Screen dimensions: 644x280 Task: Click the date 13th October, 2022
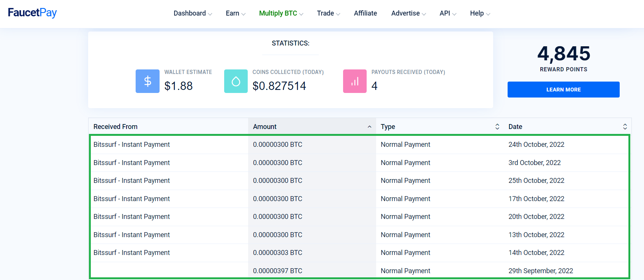pyautogui.click(x=536, y=235)
